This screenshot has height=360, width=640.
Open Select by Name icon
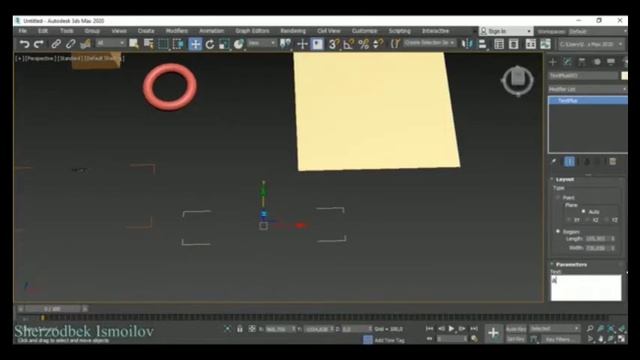(149, 44)
